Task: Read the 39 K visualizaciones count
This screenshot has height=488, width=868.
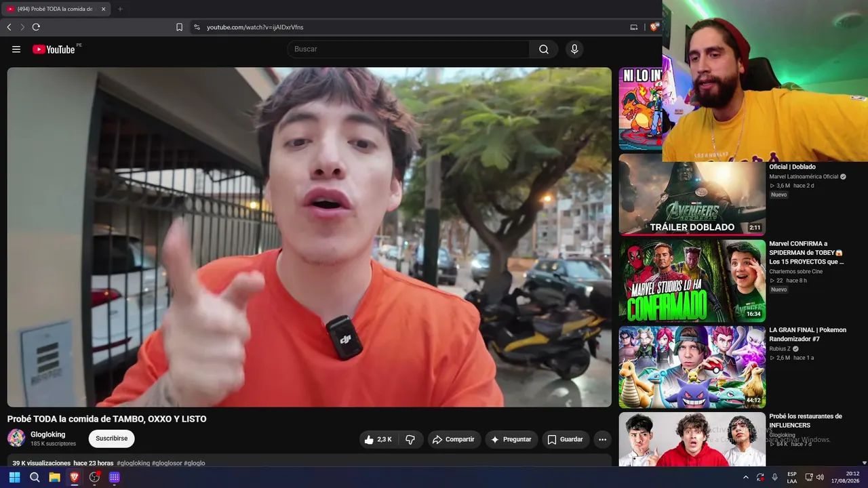Action: pos(41,463)
